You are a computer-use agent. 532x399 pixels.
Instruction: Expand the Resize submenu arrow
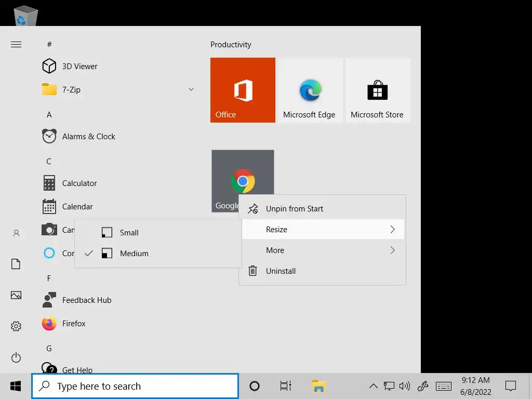[393, 229]
